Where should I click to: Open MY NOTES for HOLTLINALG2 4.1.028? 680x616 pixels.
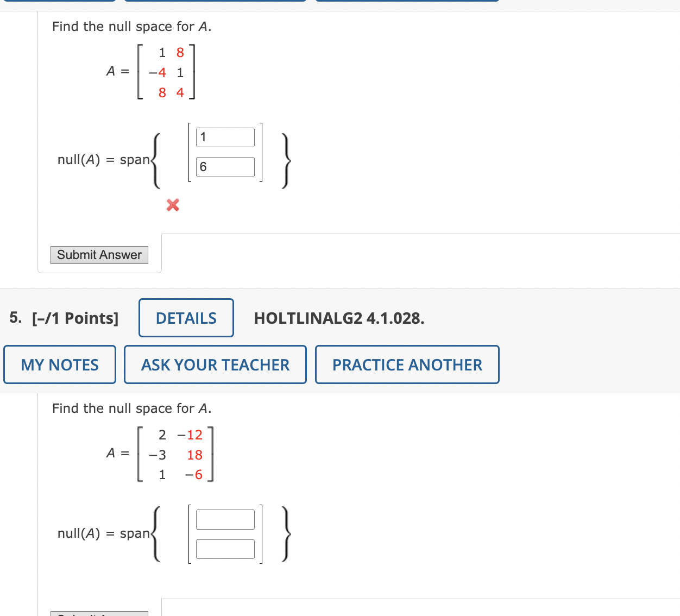[60, 364]
